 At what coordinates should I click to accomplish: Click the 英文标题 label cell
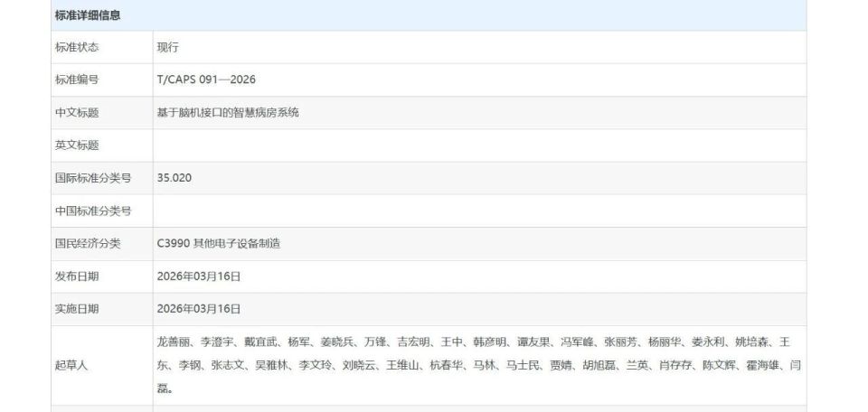click(x=102, y=145)
